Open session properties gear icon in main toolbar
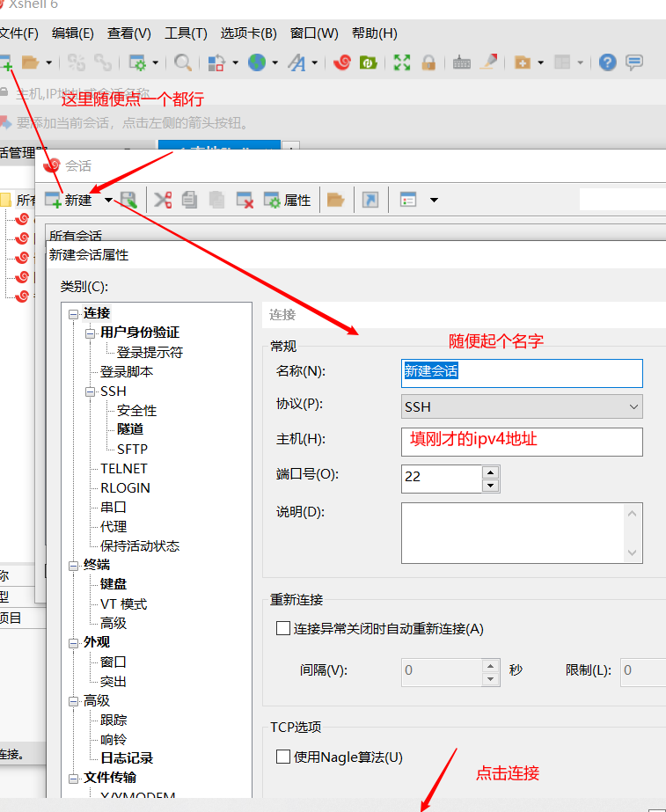This screenshot has width=666, height=812. click(137, 62)
